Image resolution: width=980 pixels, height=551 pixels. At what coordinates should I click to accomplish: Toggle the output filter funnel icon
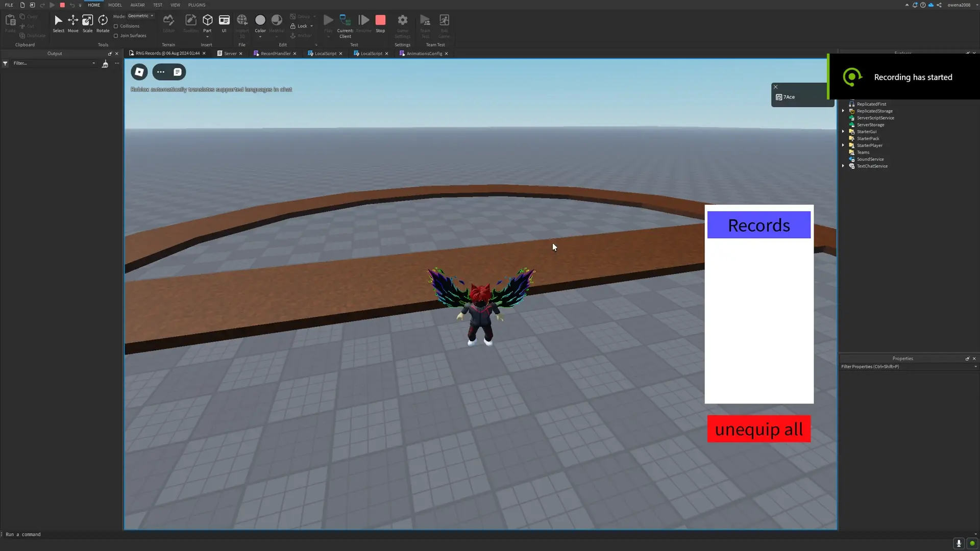tap(5, 63)
